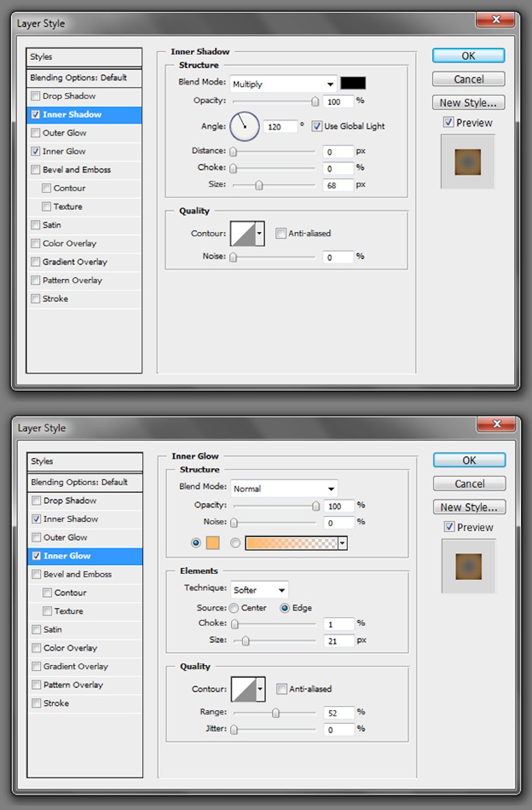The height and width of the screenshot is (810, 532).
Task: Click the black Inner Shadow color swatch
Action: pos(353,84)
